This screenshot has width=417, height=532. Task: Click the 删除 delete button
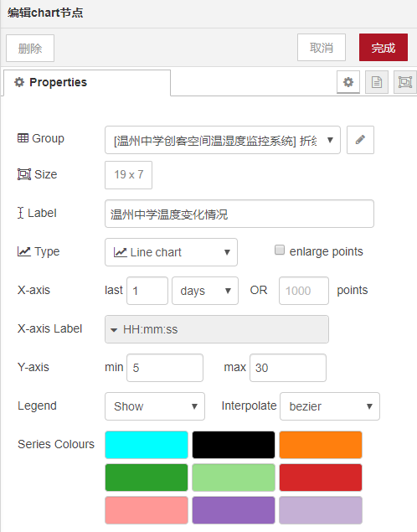point(30,49)
